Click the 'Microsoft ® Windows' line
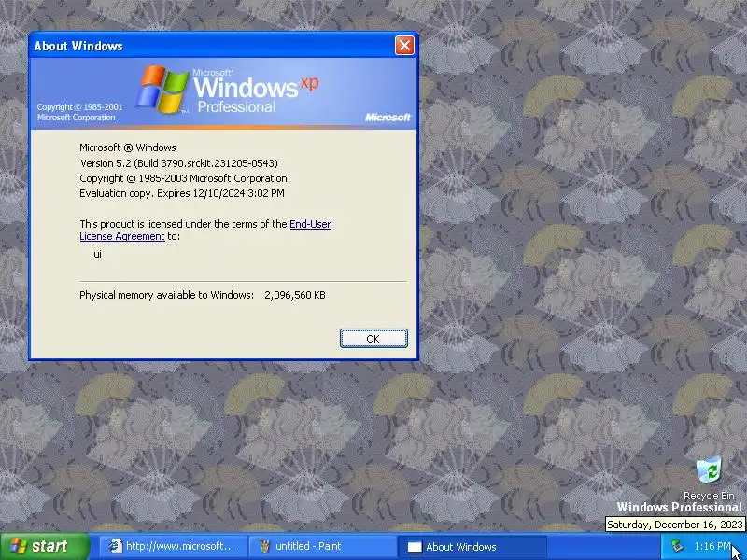Image resolution: width=747 pixels, height=560 pixels. pyautogui.click(x=128, y=147)
